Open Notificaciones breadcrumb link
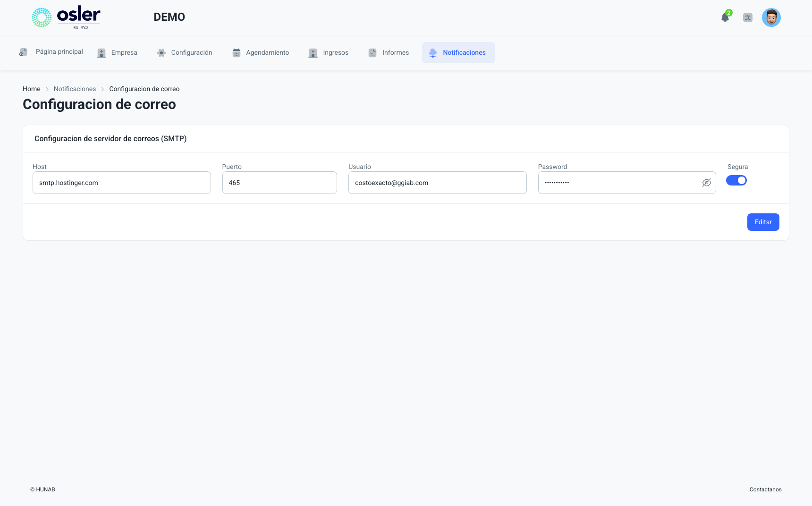 75,89
